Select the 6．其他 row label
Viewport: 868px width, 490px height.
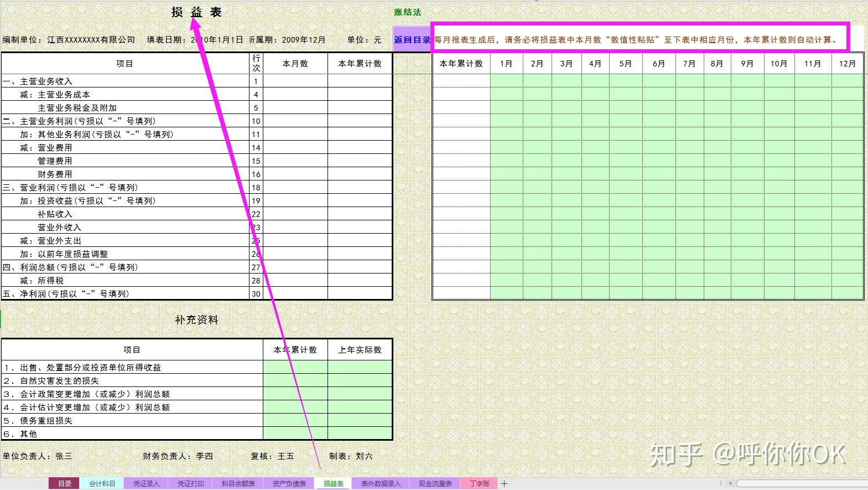(132, 434)
